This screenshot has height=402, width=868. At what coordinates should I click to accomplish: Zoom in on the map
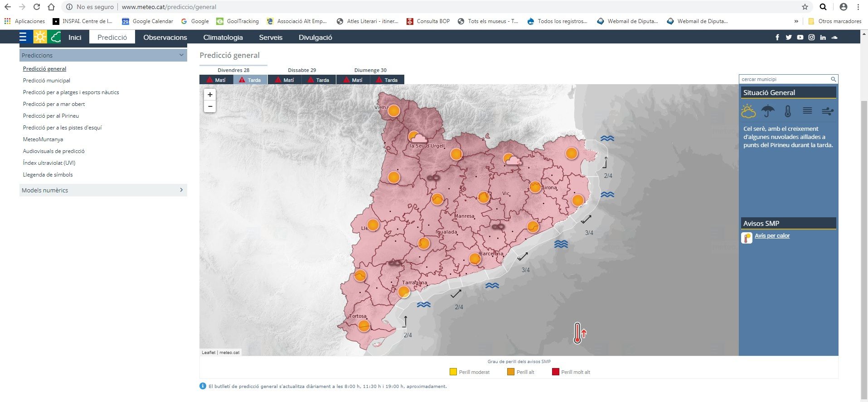pyautogui.click(x=210, y=95)
